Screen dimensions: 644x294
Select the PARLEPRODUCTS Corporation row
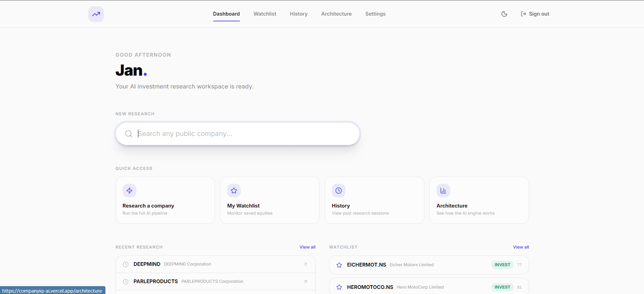[x=216, y=281]
